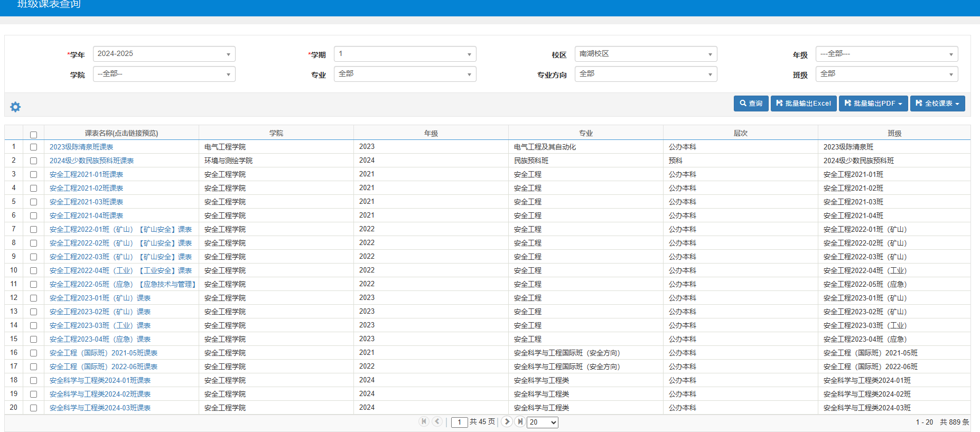Click 批量输出Excel button
The height and width of the screenshot is (432, 980).
pos(804,104)
